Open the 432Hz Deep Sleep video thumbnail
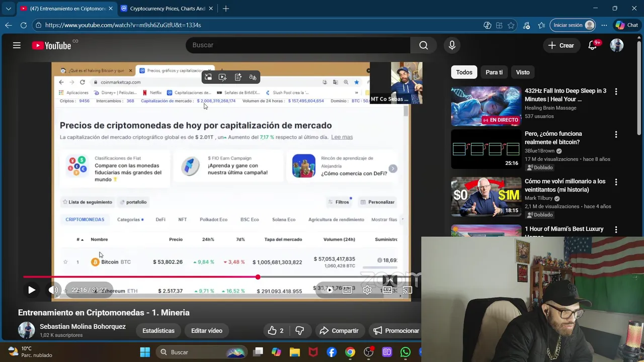Viewport: 644px width, 362px height. 486,106
